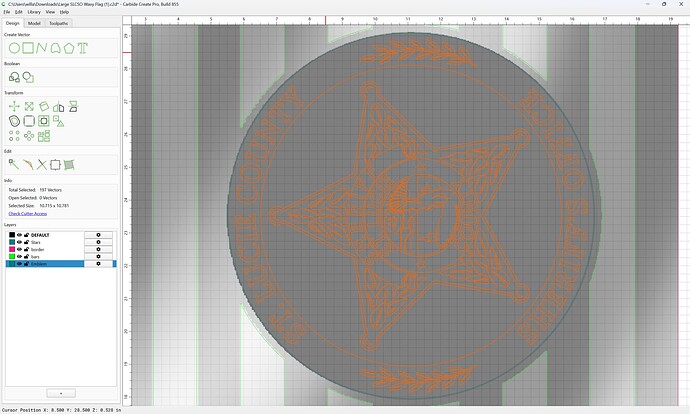Open settings for Emblem layer

pos(98,264)
